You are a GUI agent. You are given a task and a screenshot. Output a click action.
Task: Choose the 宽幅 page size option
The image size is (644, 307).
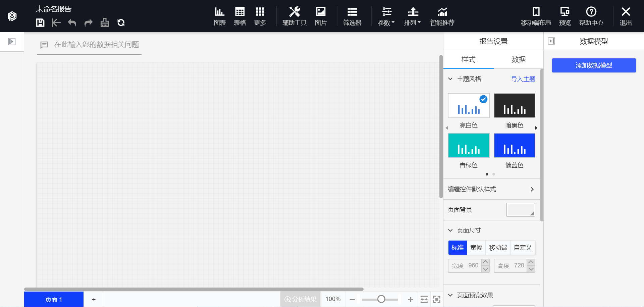(x=476, y=248)
